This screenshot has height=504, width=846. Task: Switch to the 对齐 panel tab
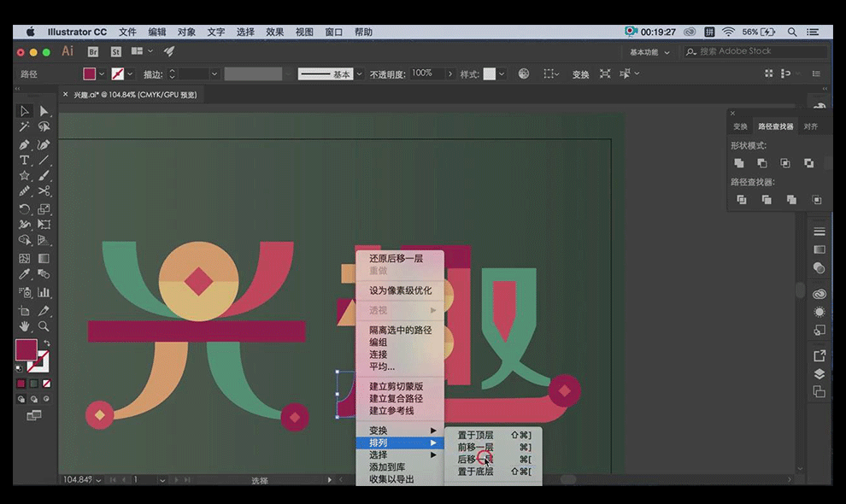(x=810, y=126)
